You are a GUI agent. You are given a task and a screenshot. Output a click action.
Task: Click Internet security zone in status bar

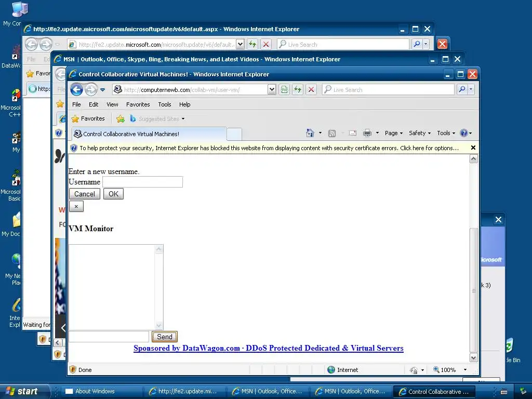(x=343, y=370)
